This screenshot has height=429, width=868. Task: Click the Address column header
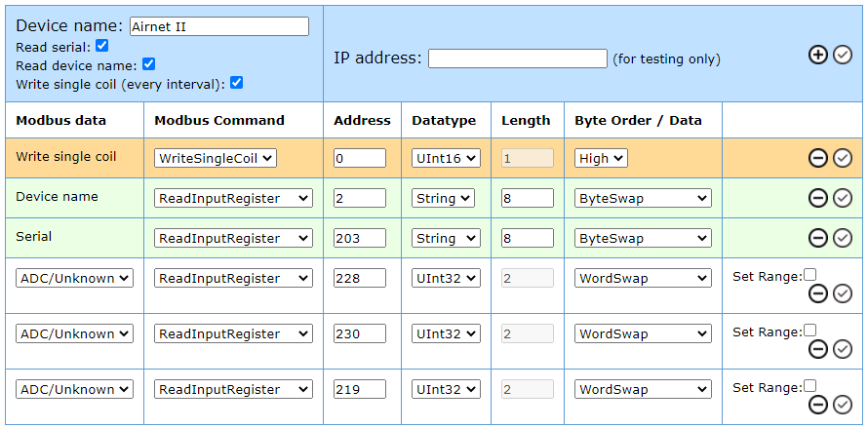(x=362, y=121)
